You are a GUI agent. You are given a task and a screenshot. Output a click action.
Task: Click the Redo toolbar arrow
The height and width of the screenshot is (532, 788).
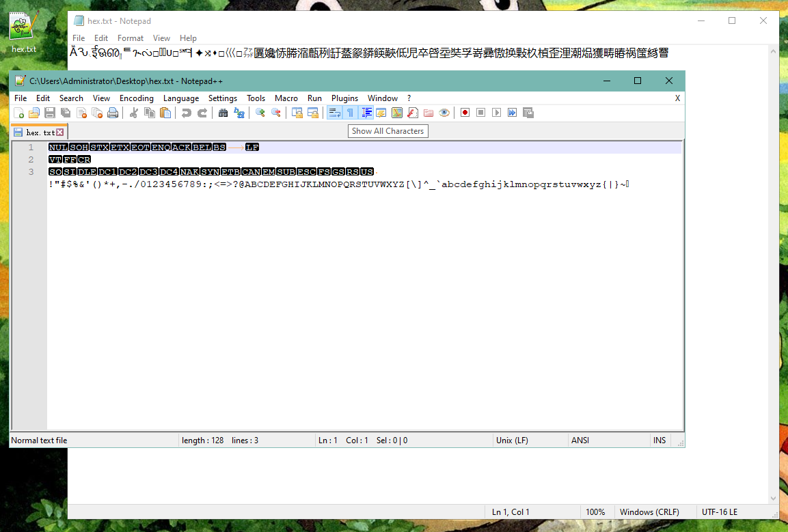[x=202, y=113]
